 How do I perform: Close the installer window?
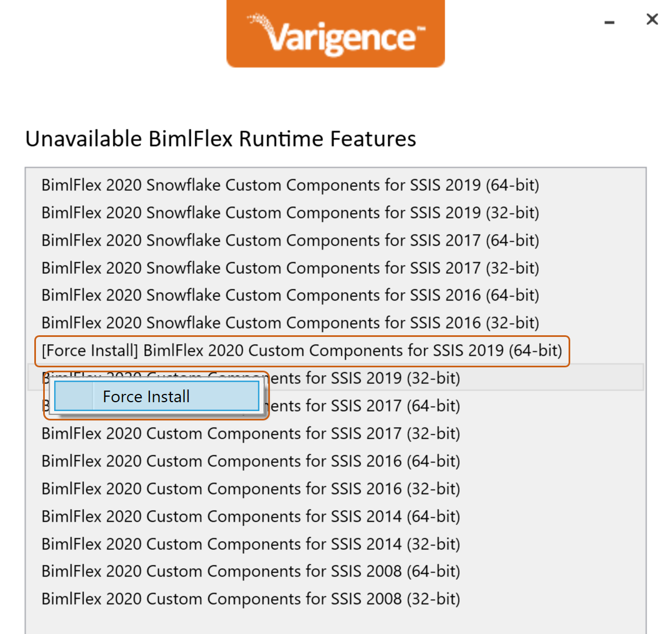click(652, 19)
